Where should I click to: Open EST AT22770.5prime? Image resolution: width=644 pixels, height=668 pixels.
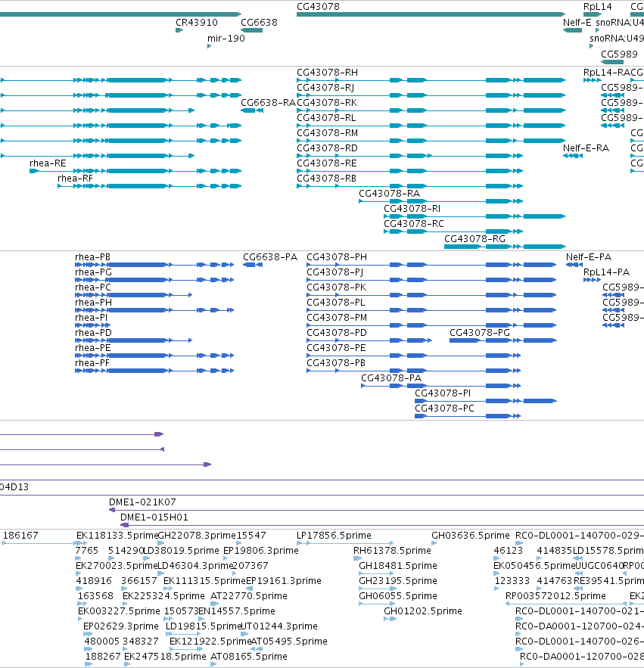(x=215, y=604)
